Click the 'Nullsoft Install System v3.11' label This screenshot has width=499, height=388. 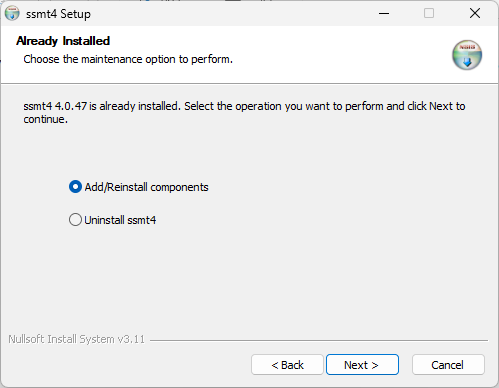77,339
